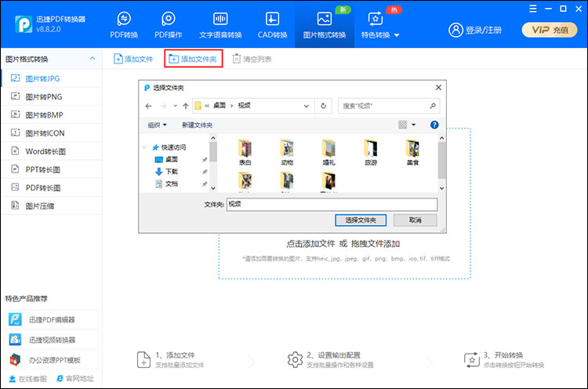Open the PDF转换 module
This screenshot has height=389, width=588.
pyautogui.click(x=124, y=25)
